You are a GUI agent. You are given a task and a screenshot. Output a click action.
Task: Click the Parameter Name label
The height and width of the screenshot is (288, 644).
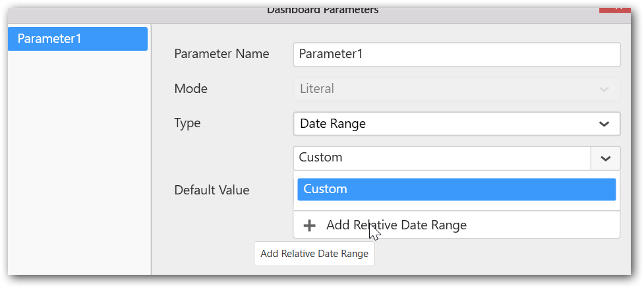[221, 54]
